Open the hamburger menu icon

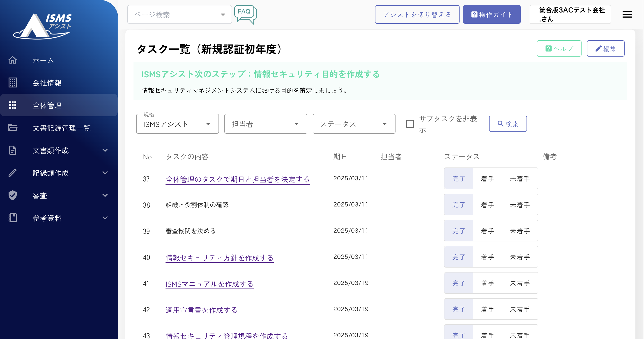pyautogui.click(x=627, y=14)
